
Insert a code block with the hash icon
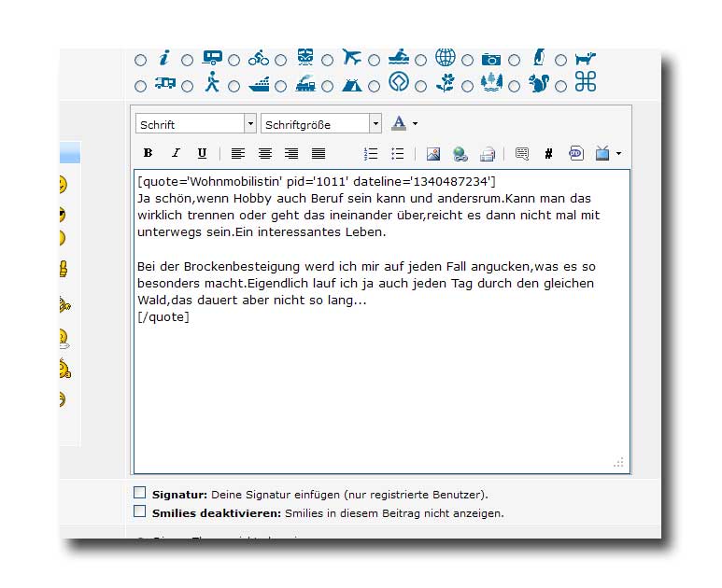[x=548, y=154]
